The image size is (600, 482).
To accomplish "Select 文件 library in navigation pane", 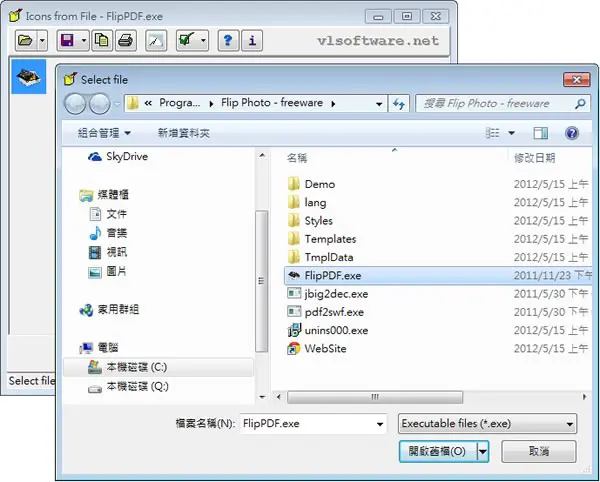I will [108, 214].
